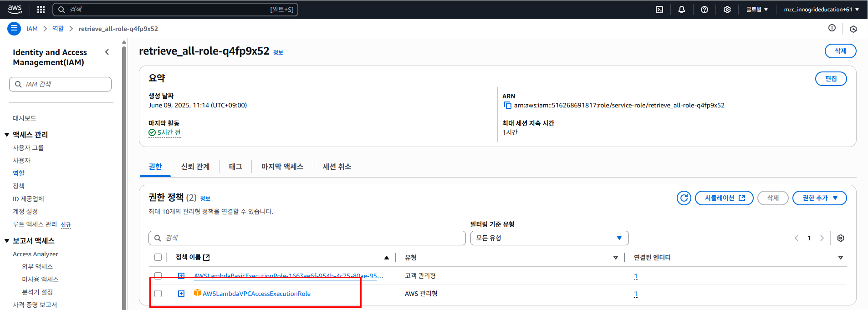This screenshot has height=310, width=868.
Task: Open the 권한 추가 dropdown button
Action: [x=819, y=198]
